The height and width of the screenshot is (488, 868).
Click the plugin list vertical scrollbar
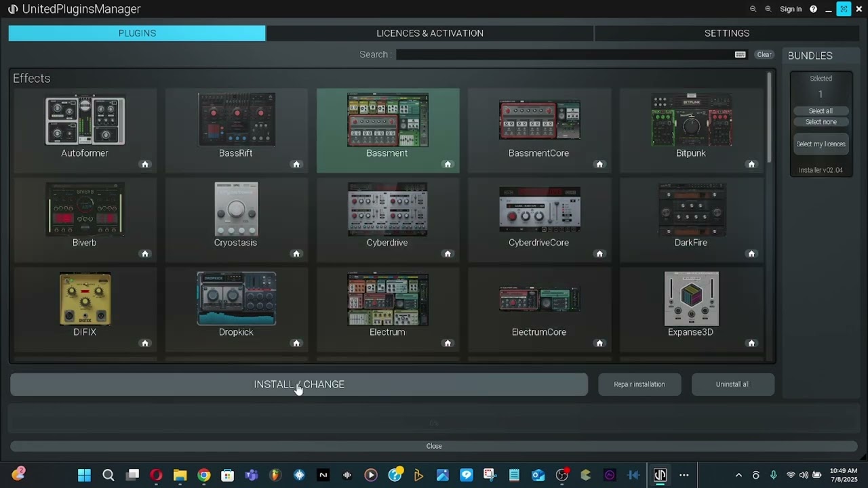[769, 117]
